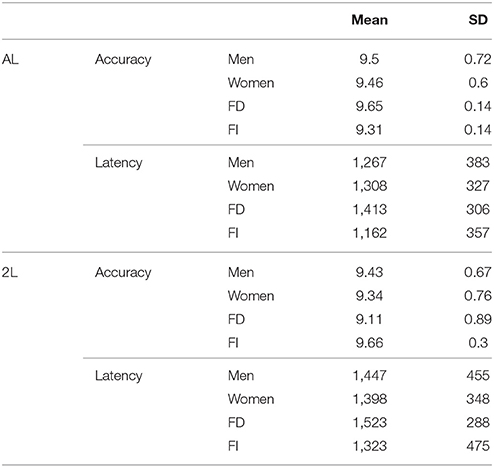The image size is (494, 467).
Task: Select the mean value 1,523
Action: point(370,423)
